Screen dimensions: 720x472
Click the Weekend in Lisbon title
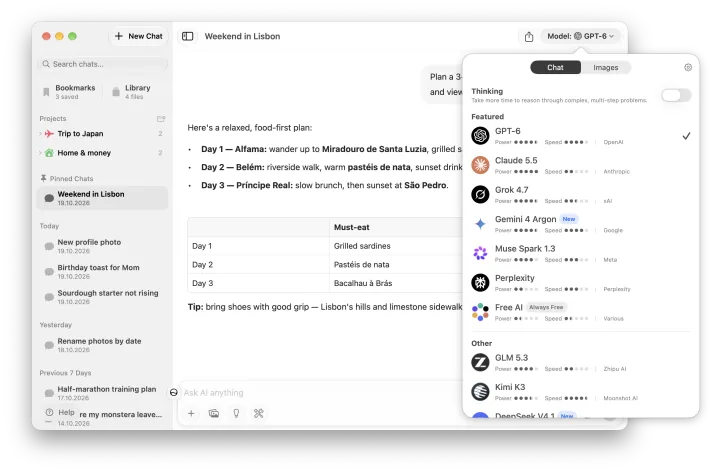point(242,36)
